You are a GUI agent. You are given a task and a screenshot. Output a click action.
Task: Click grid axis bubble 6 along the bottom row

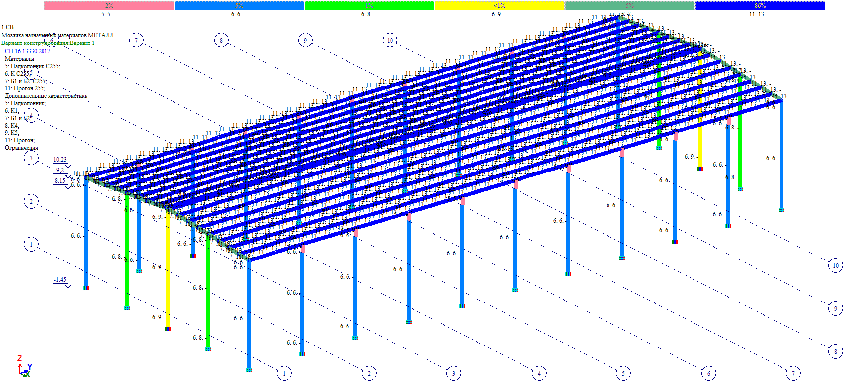(709, 373)
